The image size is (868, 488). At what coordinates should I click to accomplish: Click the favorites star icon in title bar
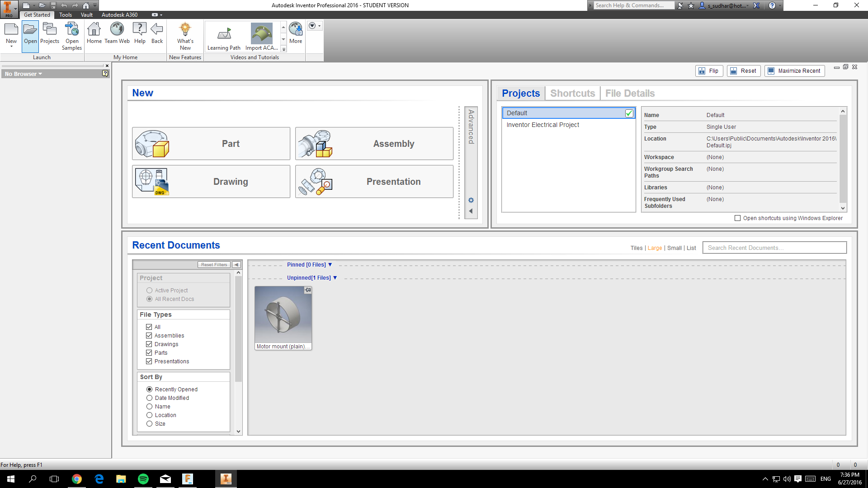[691, 5]
